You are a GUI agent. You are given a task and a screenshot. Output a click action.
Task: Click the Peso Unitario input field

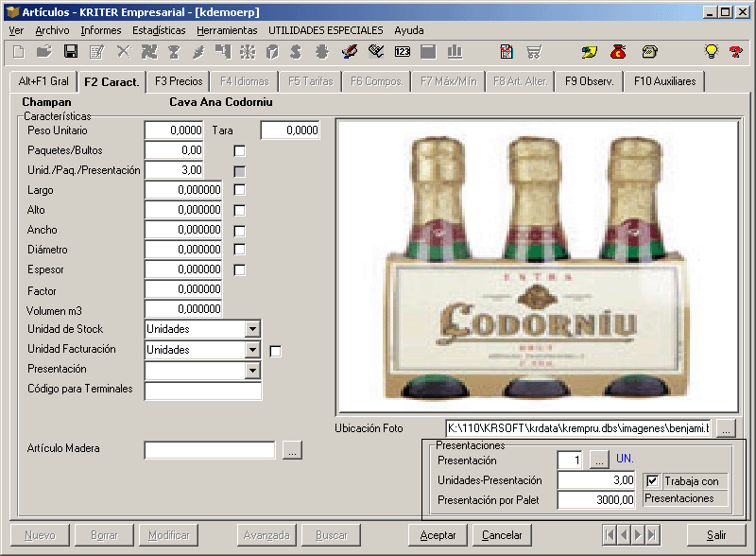174,130
